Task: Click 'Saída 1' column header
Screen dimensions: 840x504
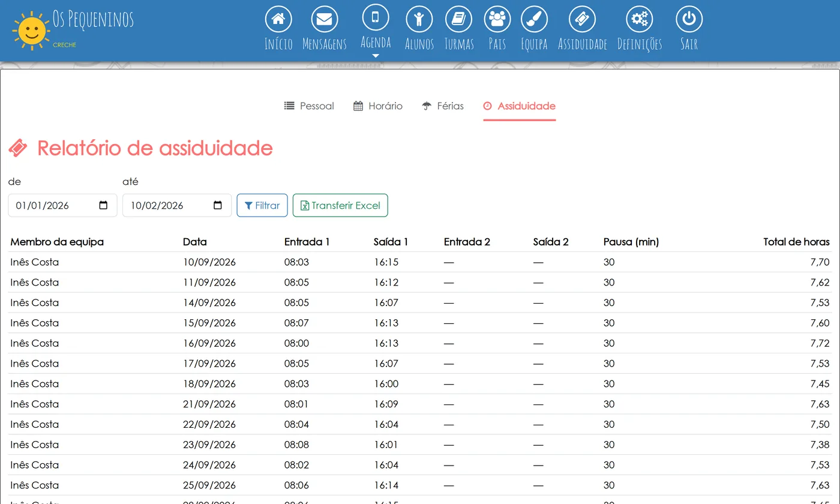Action: tap(391, 242)
